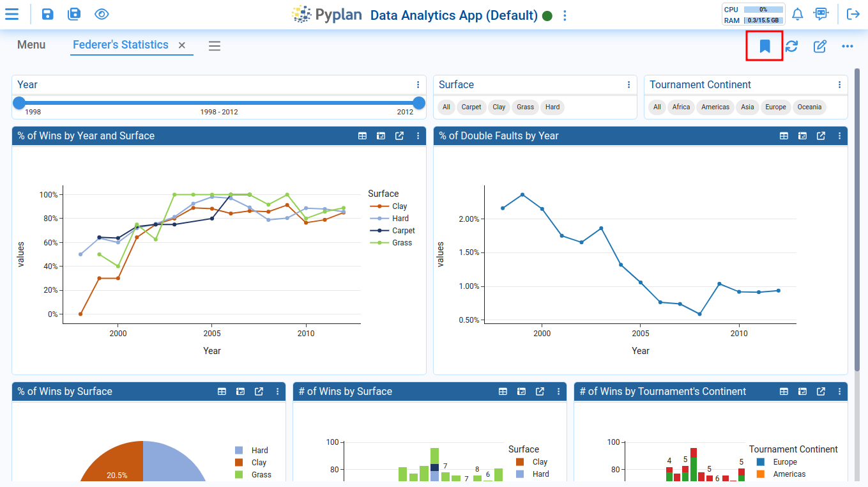This screenshot has width=868, height=487.
Task: Click the logout icon at top right
Action: (853, 14)
